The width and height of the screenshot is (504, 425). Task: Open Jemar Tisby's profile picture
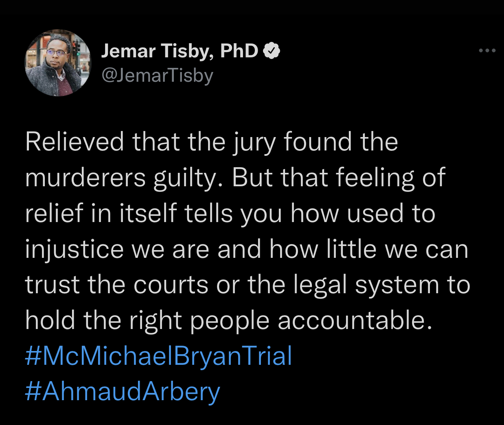pyautogui.click(x=58, y=63)
